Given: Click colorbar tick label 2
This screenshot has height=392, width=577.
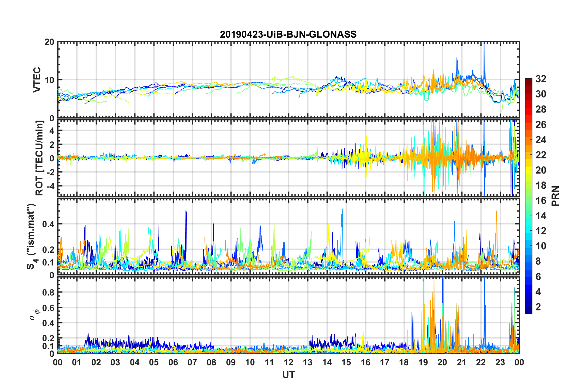Looking at the screenshot, I should pos(538,307).
